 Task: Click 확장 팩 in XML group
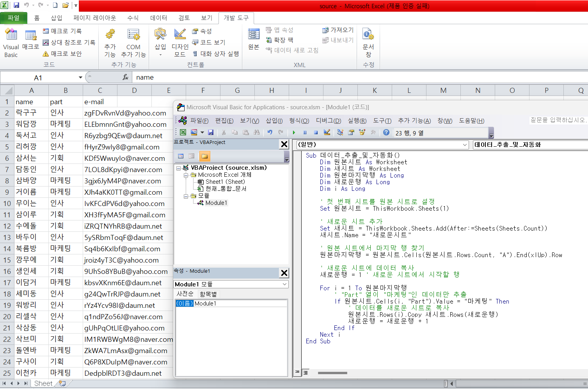(279, 40)
